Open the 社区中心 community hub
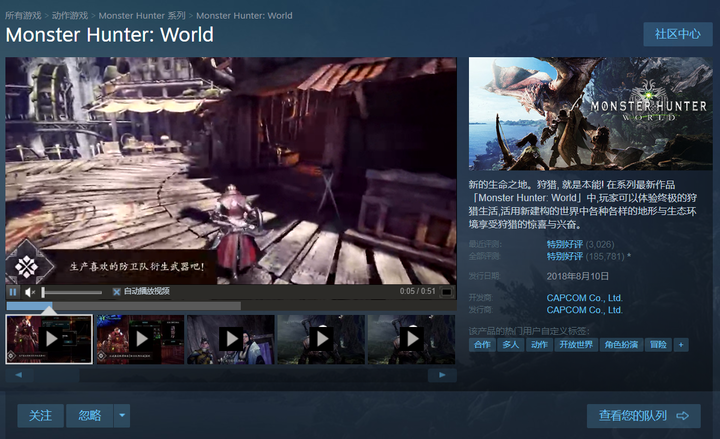The image size is (720, 439). 677,34
